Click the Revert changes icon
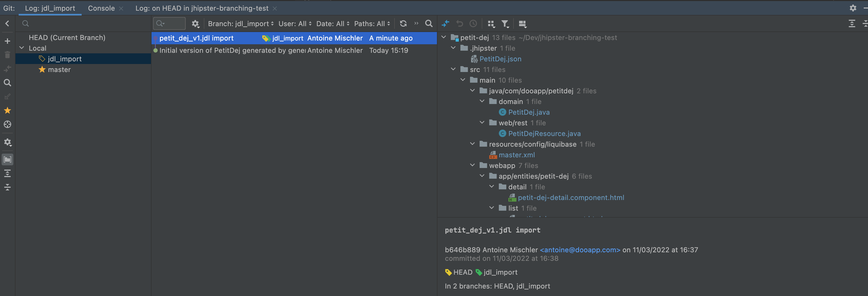Image resolution: width=868 pixels, height=296 pixels. coord(460,23)
